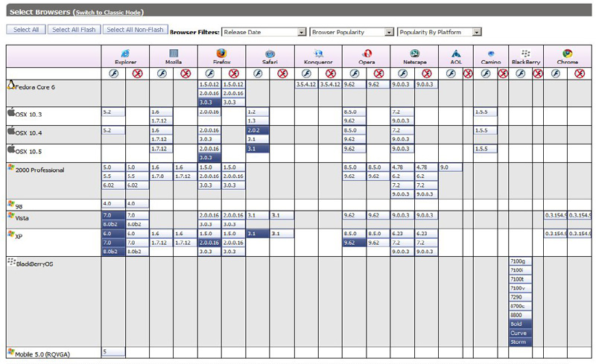596x364 pixels.
Task: Click the BlackBerry browser icon
Action: pyautogui.click(x=526, y=53)
